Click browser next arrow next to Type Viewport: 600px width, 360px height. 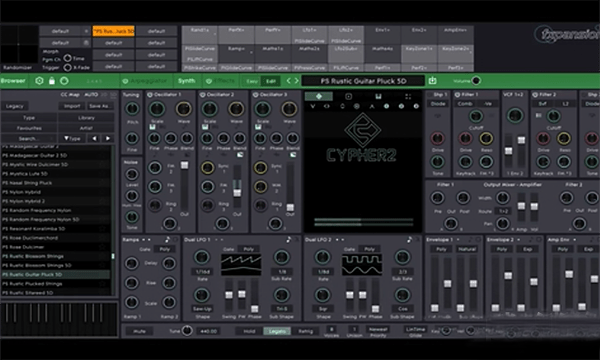tap(108, 138)
